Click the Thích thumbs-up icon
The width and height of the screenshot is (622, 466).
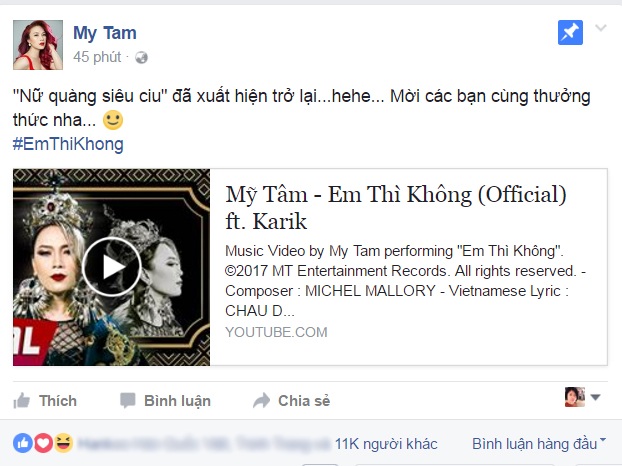(x=21, y=401)
